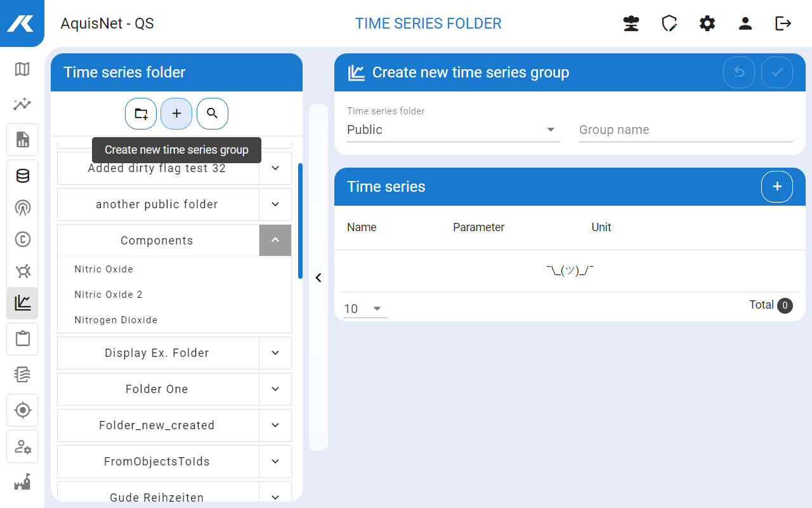The image size is (812, 508).
Task: Click the database icon in sidebar
Action: 22,176
